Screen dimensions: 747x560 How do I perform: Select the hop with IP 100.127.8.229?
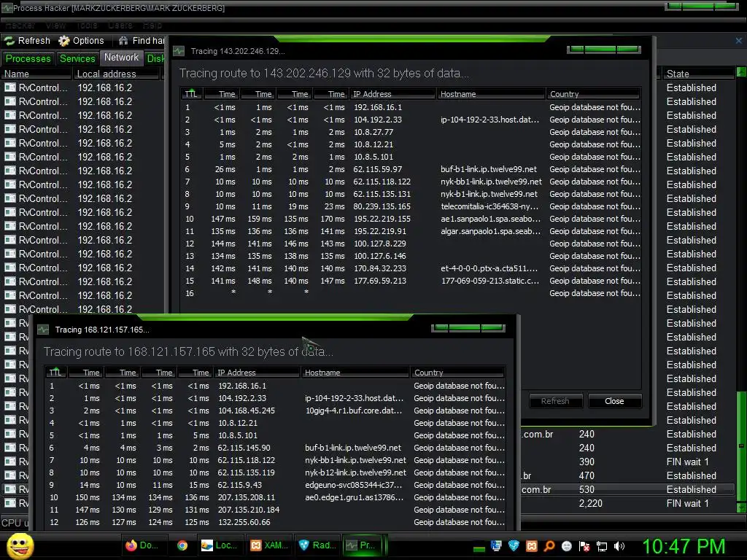tap(411, 244)
